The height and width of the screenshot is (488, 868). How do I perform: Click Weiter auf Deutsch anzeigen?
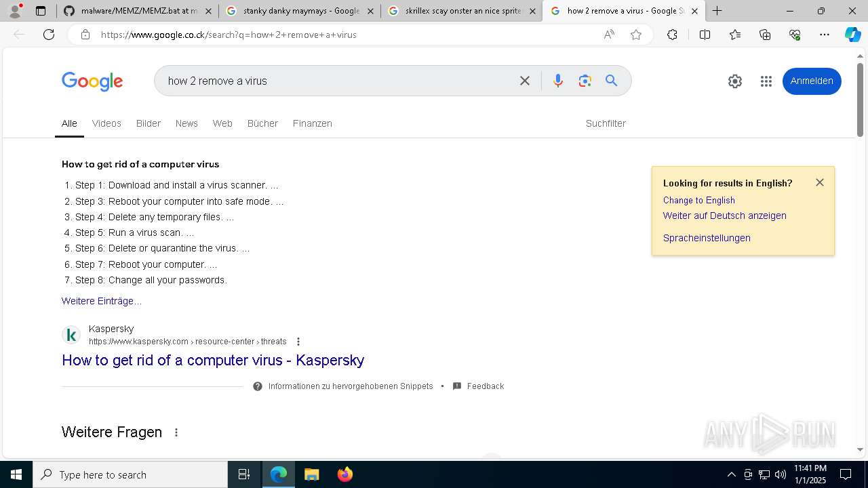725,216
